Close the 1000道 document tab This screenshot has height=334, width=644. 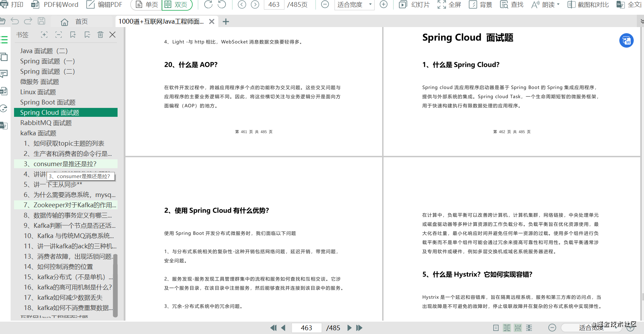212,22
